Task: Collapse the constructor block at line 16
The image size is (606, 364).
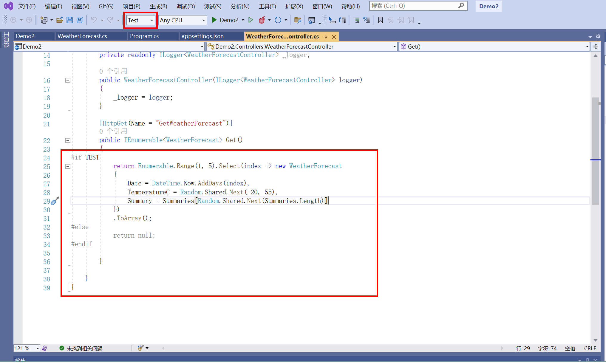Action: click(x=68, y=80)
